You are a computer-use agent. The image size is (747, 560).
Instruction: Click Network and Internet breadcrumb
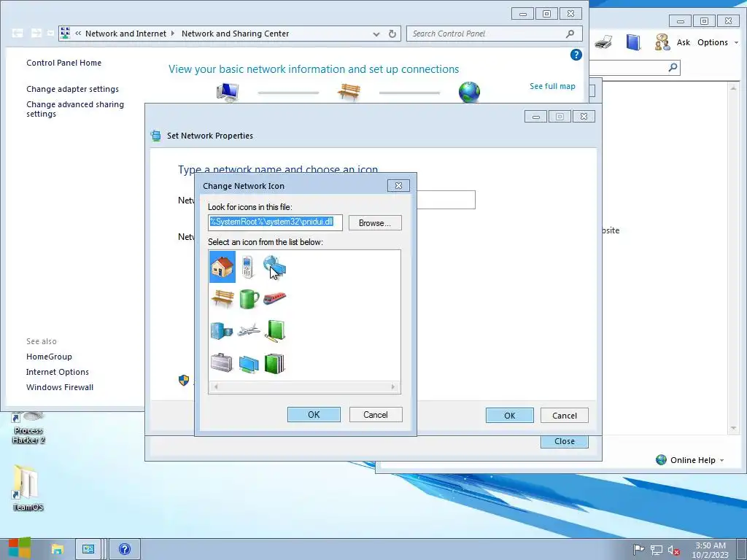pyautogui.click(x=125, y=34)
